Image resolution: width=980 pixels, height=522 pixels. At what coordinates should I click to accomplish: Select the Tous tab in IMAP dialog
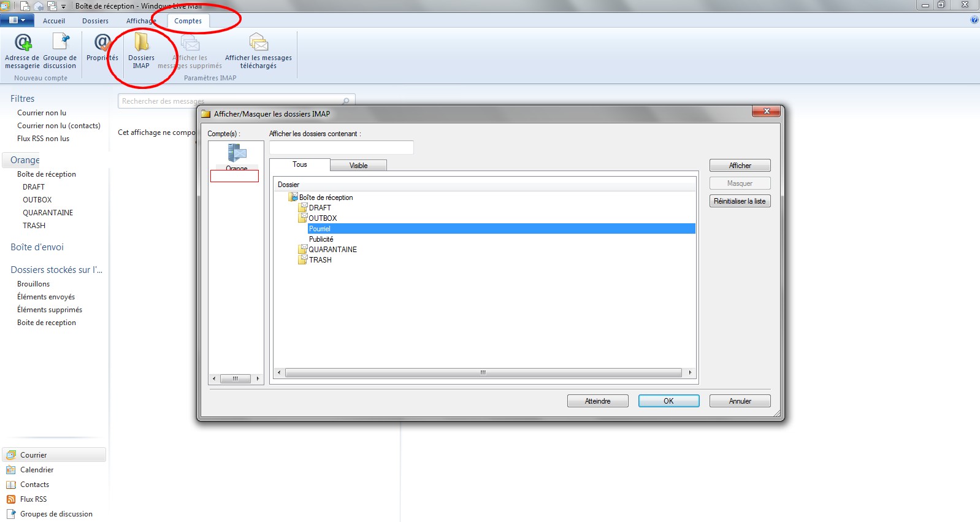tap(300, 164)
